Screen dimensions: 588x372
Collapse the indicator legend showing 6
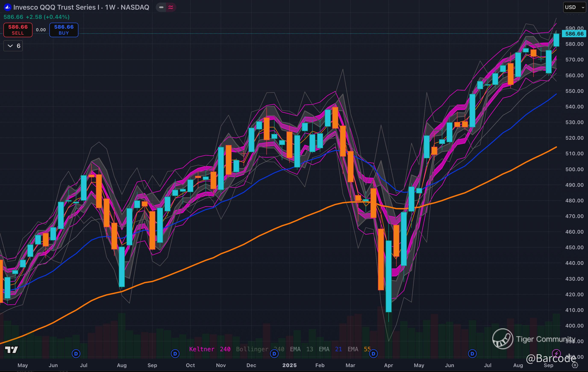tap(13, 46)
